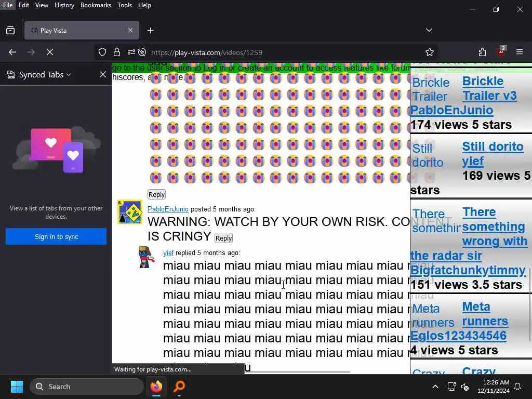Show hidden system tray icons
Screen dimensions: 532x399
tap(435, 387)
